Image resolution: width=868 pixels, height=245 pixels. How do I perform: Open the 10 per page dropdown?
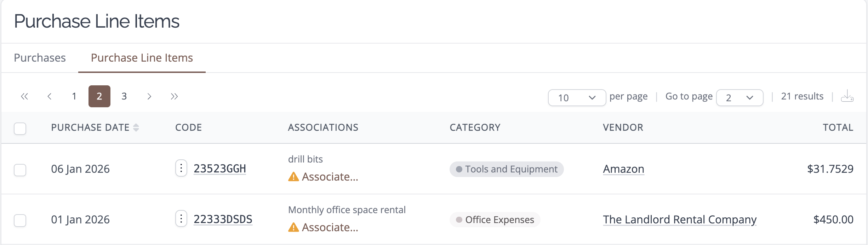tap(577, 98)
